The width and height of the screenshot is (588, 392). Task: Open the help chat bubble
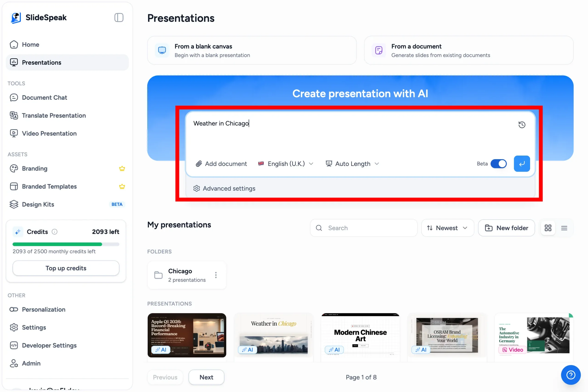[571, 375]
